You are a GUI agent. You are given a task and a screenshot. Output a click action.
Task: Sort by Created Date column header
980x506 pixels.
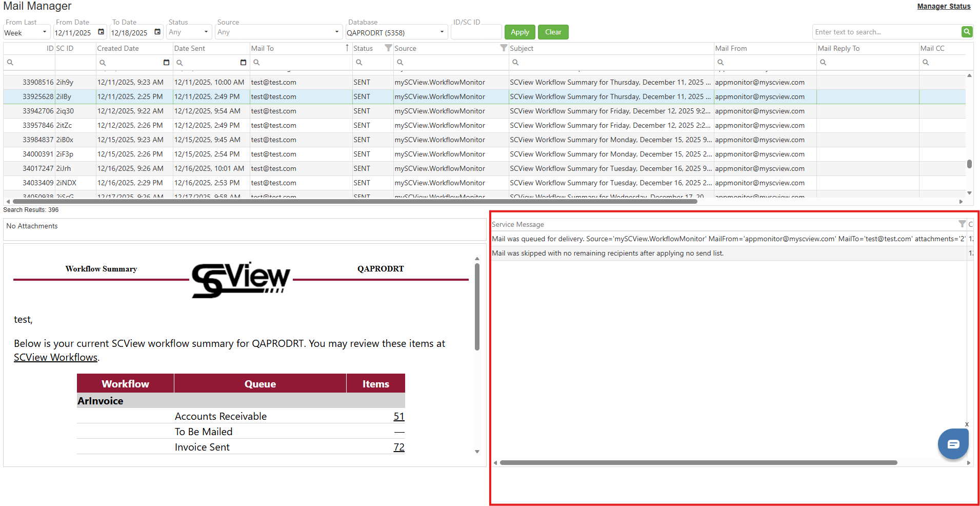134,48
